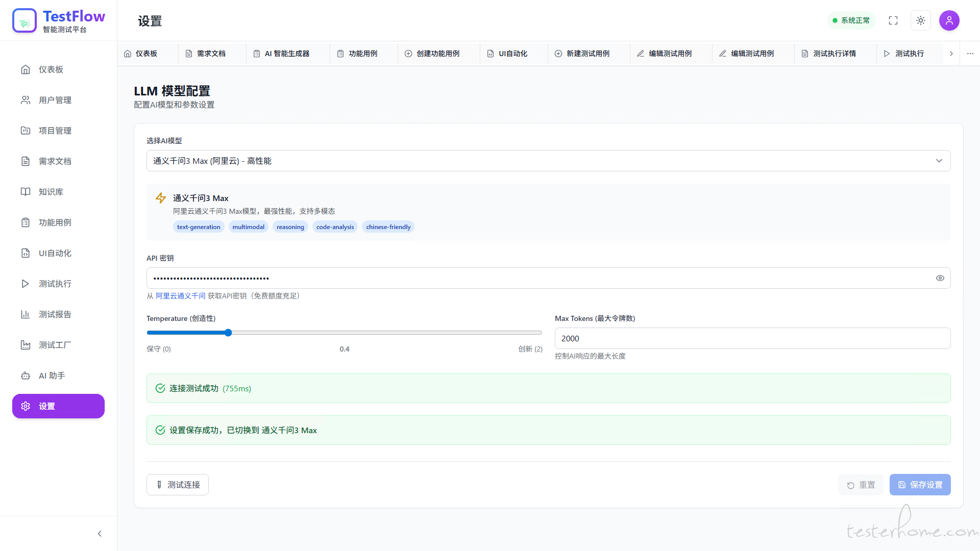Switch theme with sun icon
The height and width of the screenshot is (551, 980).
coord(921,20)
